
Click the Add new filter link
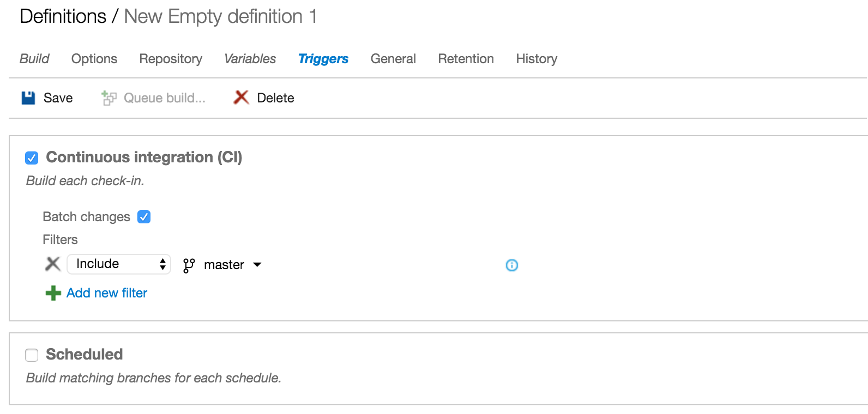pyautogui.click(x=107, y=293)
